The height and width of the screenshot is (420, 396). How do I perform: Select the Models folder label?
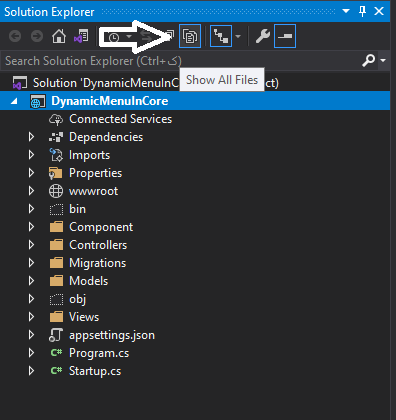(89, 281)
